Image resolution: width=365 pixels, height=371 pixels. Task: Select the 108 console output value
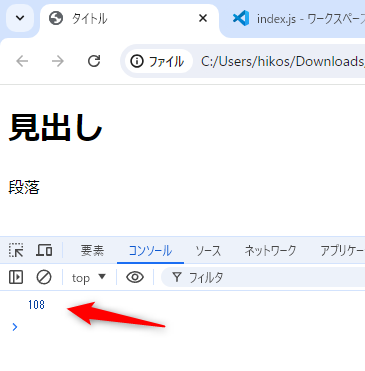pos(36,305)
